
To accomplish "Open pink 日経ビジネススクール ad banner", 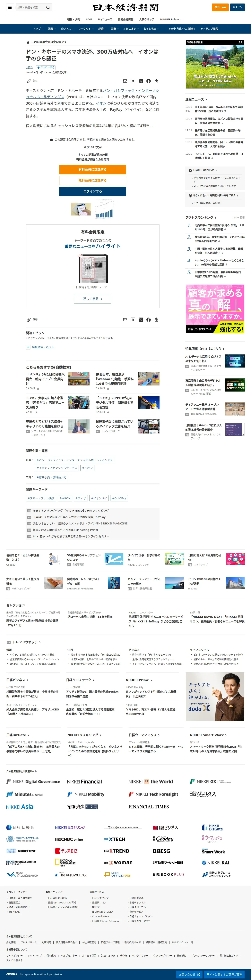I will tap(215, 309).
